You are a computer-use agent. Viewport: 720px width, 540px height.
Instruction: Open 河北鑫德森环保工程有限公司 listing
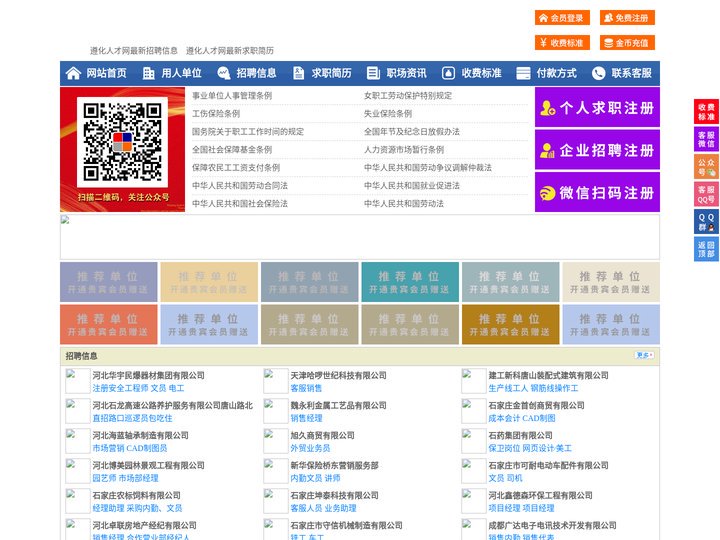point(540,495)
